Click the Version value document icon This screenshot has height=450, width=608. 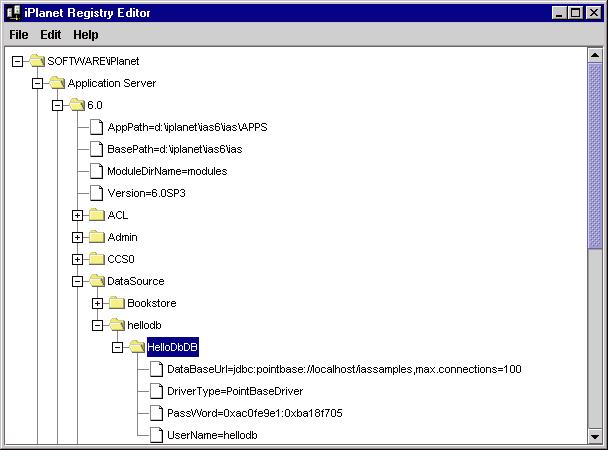point(97,193)
